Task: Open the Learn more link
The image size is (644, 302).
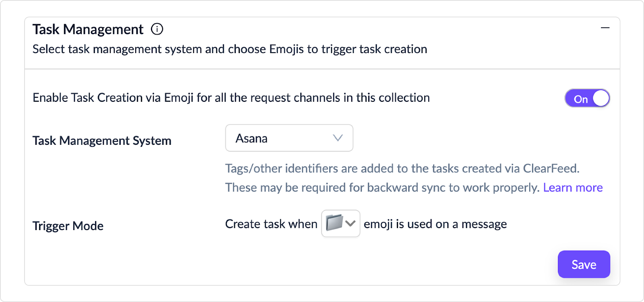Action: [573, 187]
